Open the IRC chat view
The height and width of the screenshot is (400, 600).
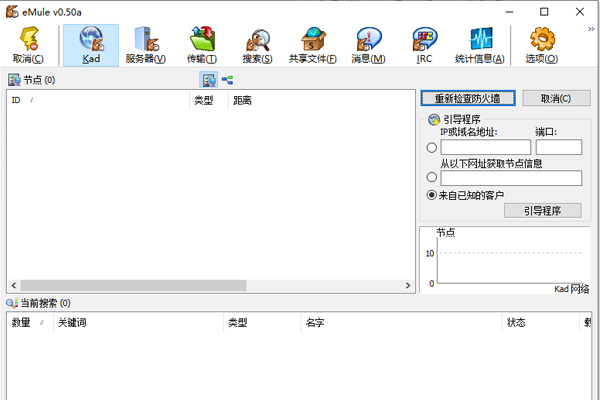click(424, 45)
